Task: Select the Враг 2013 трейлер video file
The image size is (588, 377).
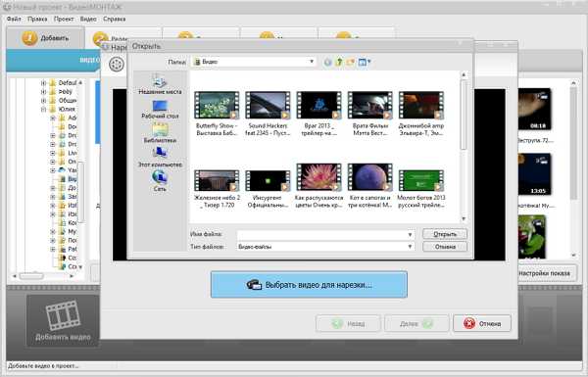Action: (x=318, y=114)
